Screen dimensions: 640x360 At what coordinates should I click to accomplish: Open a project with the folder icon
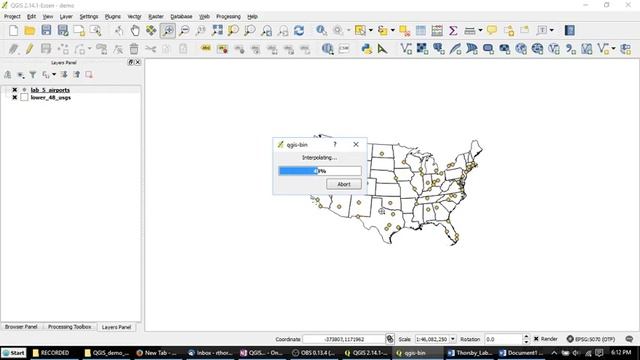click(30, 31)
